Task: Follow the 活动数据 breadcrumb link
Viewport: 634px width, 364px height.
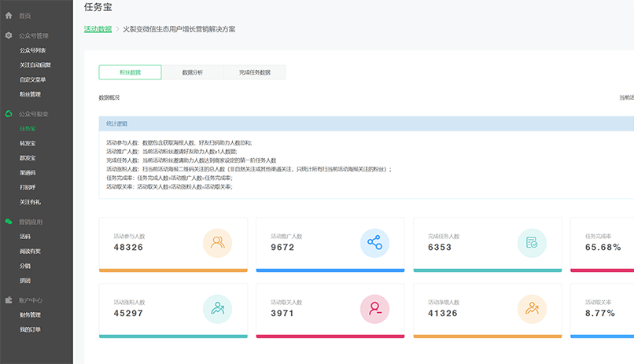Action: [98, 29]
